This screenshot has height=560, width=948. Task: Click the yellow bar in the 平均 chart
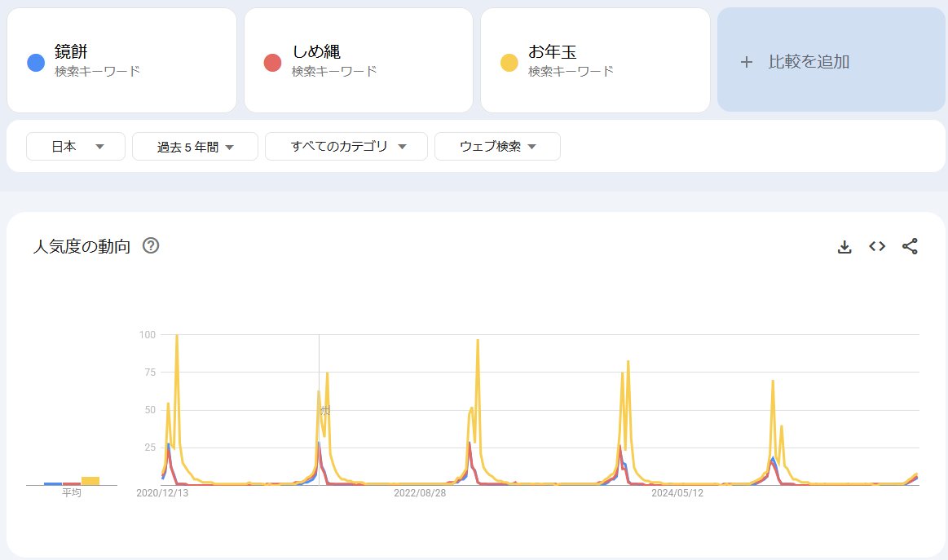coord(90,480)
